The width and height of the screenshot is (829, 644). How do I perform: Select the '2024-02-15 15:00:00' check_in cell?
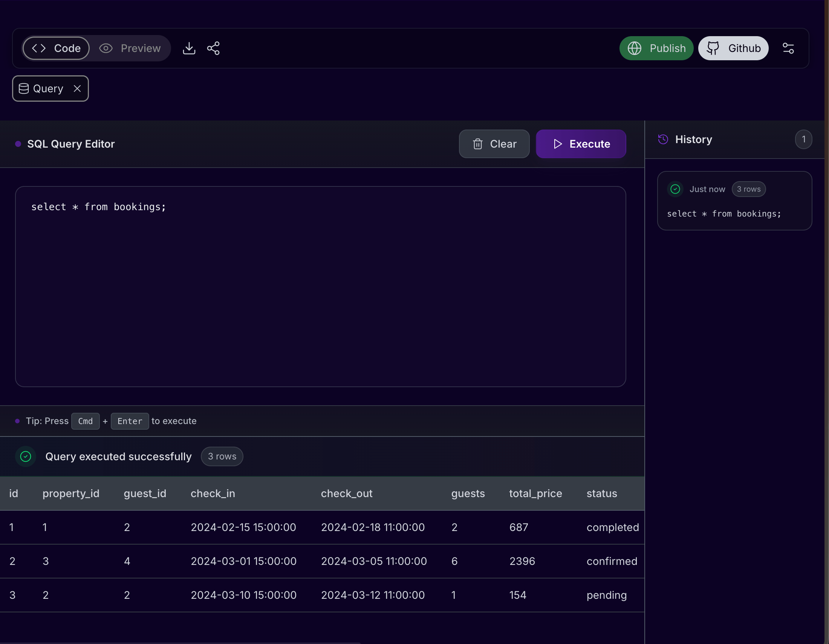point(243,528)
